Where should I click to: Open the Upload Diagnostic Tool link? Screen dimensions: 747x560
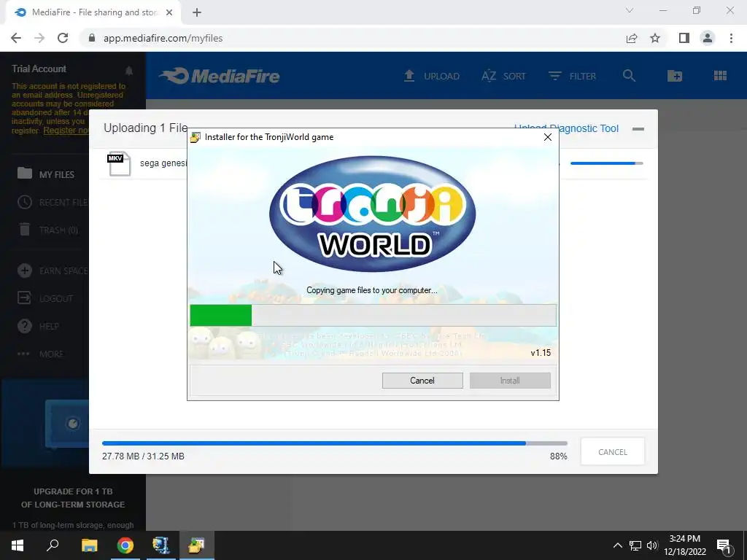(x=566, y=128)
